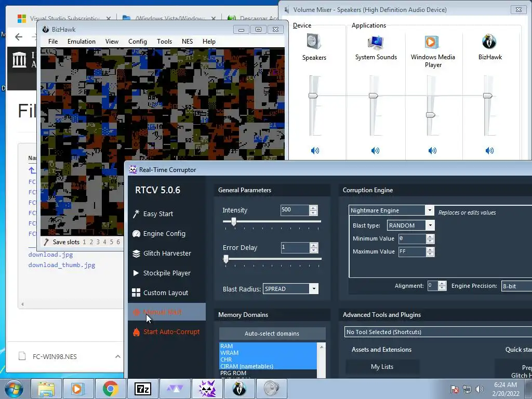Select RAM memory domain
The width and height of the screenshot is (532, 399).
[268, 345]
